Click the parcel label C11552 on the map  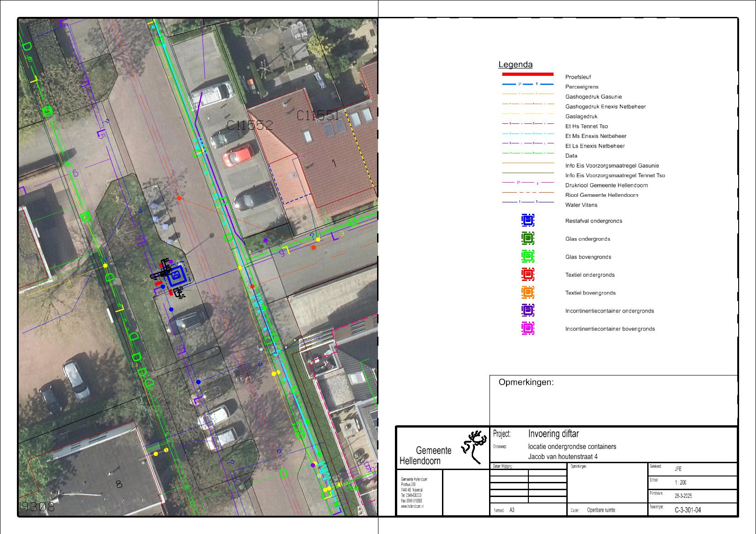[250, 125]
